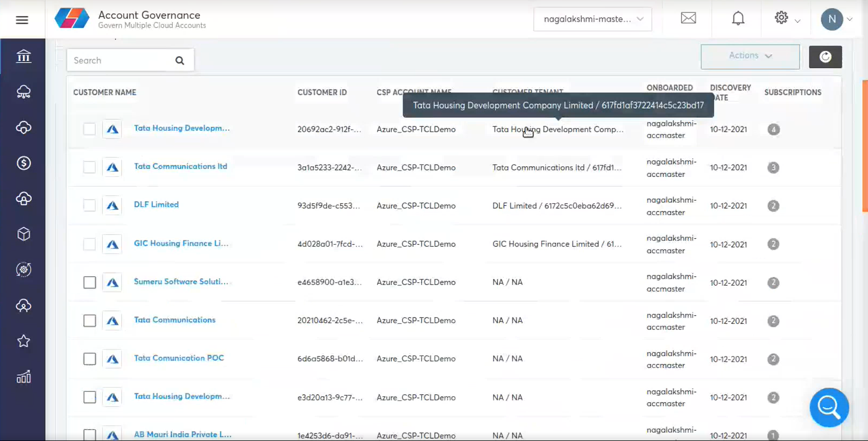Open AB Mauri India Private L customer link
The height and width of the screenshot is (441, 868).
click(182, 434)
